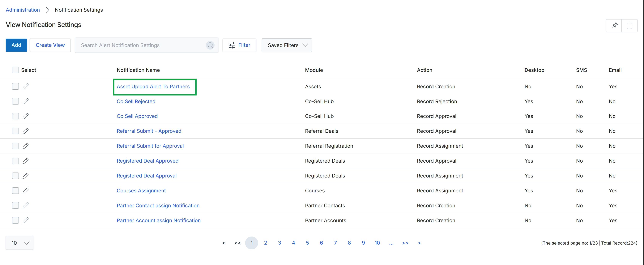Edit pencil for Referral Submit - Approved

coord(25,131)
